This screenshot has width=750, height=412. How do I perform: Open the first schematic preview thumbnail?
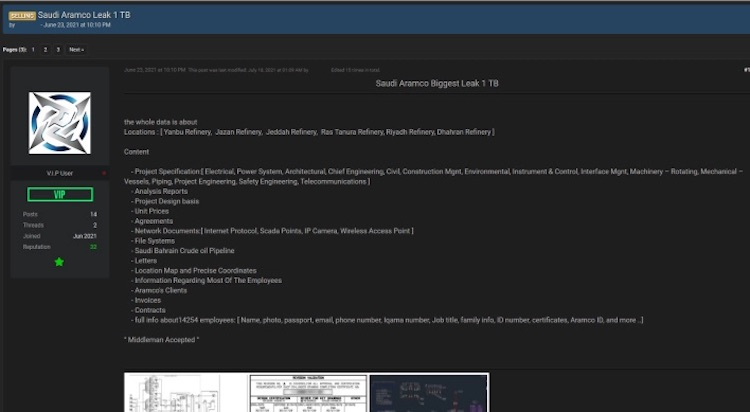pyautogui.click(x=186, y=393)
